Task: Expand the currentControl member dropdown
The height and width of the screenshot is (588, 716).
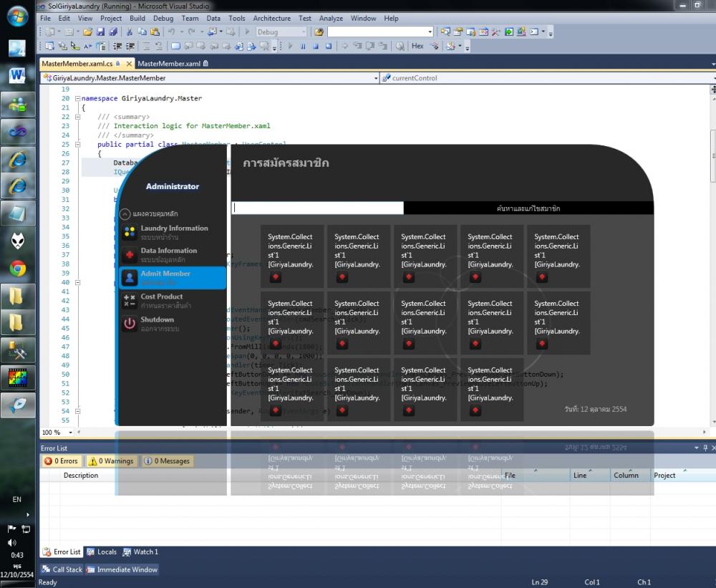Action: 712,78
